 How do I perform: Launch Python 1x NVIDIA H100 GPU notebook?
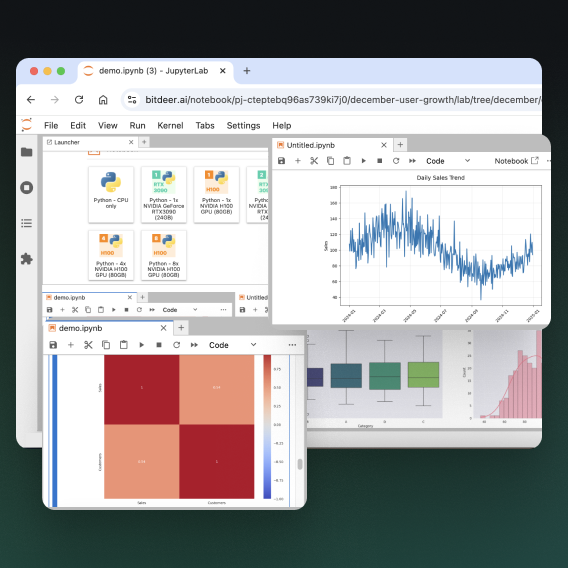216,195
